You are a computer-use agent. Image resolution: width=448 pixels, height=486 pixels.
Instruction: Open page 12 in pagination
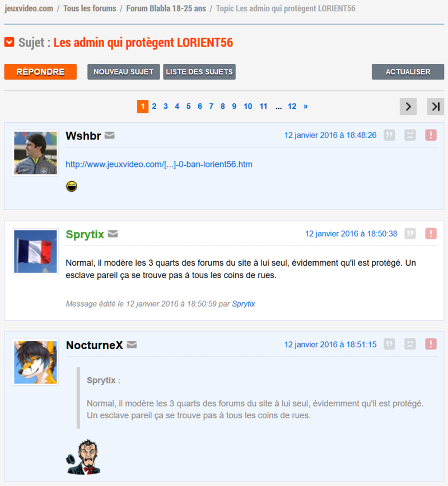pos(292,107)
